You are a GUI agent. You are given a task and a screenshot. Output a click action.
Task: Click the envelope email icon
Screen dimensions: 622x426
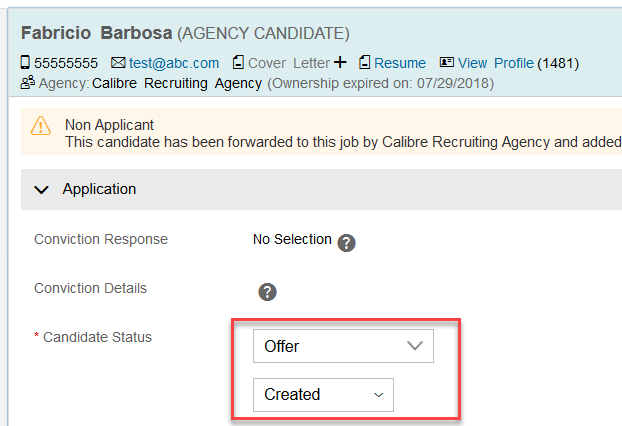[118, 63]
